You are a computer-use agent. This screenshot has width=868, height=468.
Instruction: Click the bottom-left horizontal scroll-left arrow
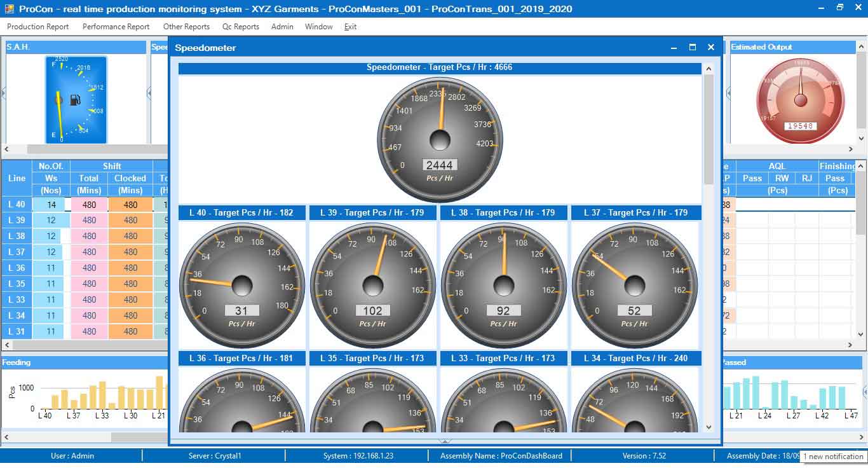(6, 437)
